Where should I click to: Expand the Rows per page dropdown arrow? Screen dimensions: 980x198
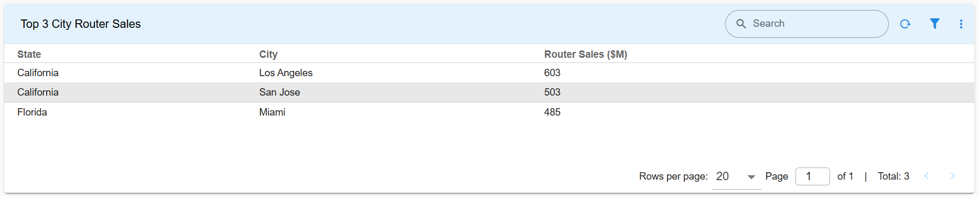point(751,177)
